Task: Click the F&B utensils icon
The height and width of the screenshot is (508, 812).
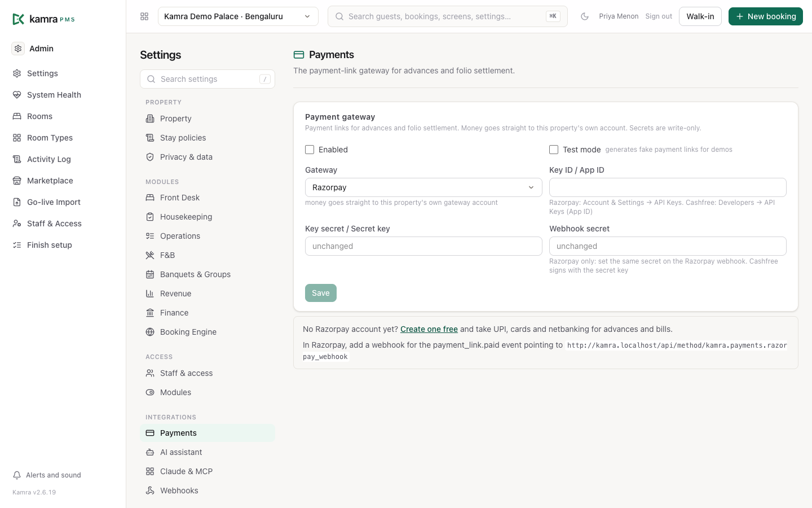Action: (150, 255)
